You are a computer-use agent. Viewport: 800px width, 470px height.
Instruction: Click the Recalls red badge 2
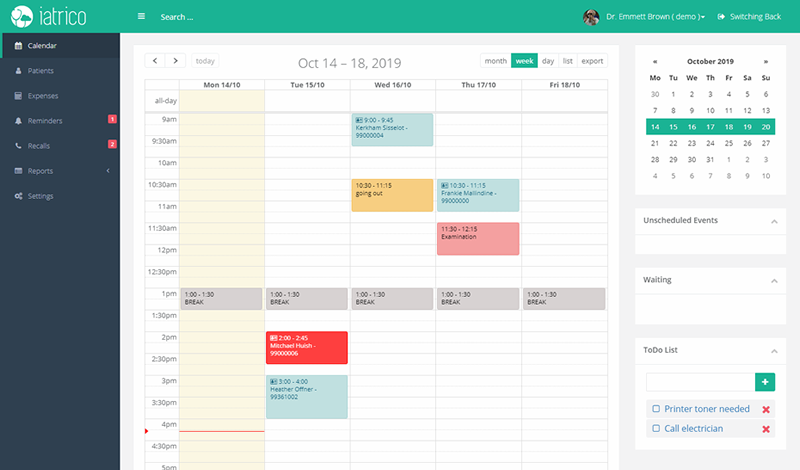[112, 144]
